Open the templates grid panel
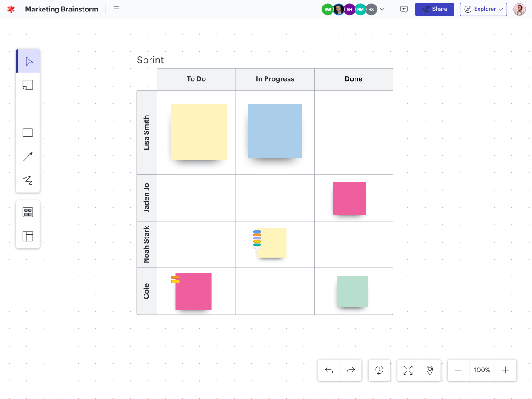532x399 pixels. click(x=28, y=212)
